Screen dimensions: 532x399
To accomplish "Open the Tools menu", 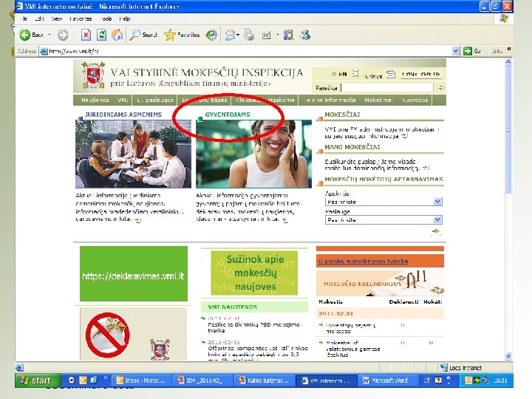I will (106, 18).
